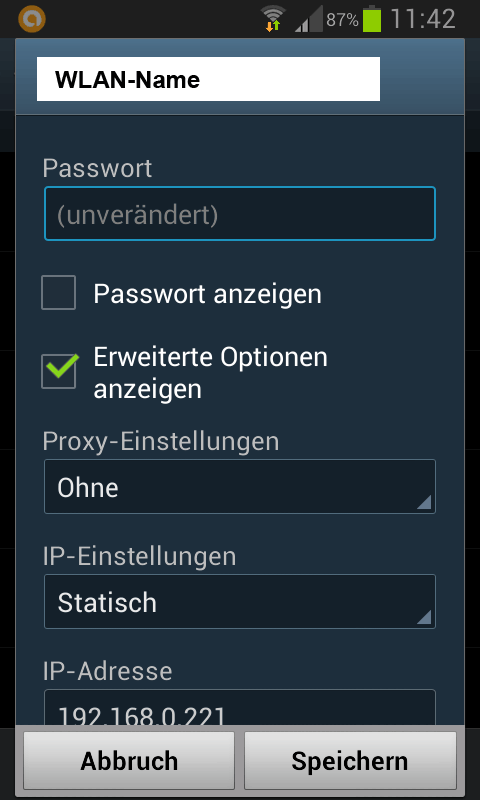Click the Speichern button
The image size is (480, 800).
click(350, 761)
